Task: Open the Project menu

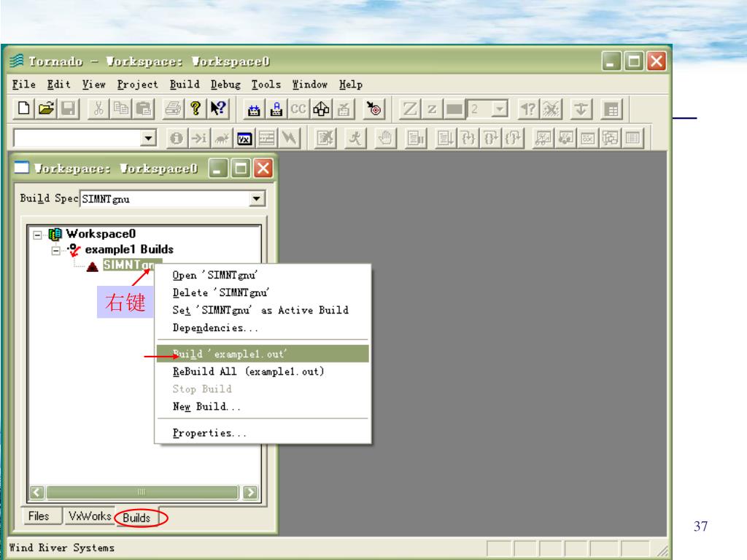Action: tap(137, 85)
